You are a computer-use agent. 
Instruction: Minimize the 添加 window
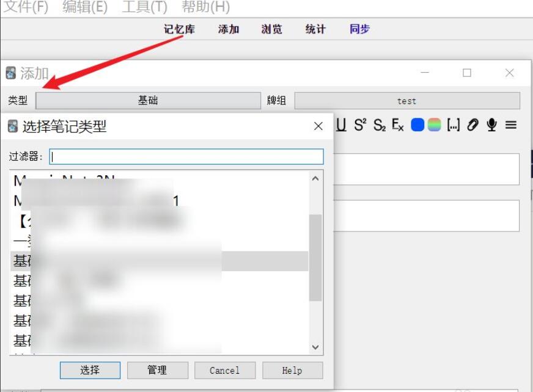(425, 73)
